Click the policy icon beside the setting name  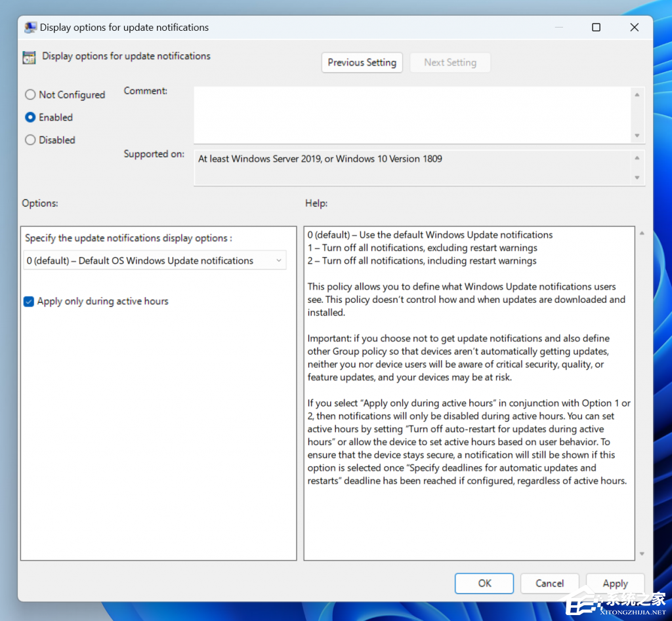[28, 57]
